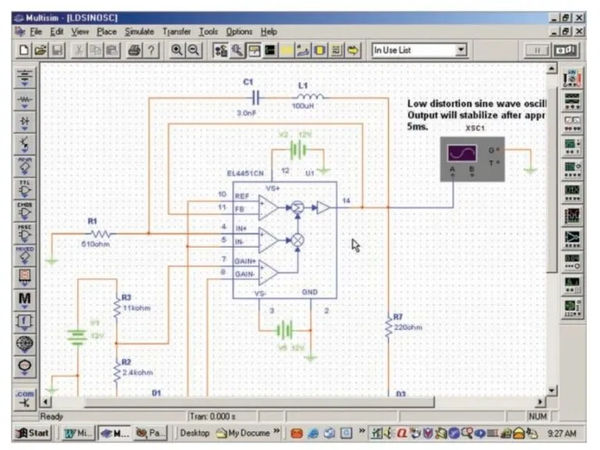Open the Tools menu
Image resolution: width=600 pixels, height=450 pixels.
[x=208, y=32]
